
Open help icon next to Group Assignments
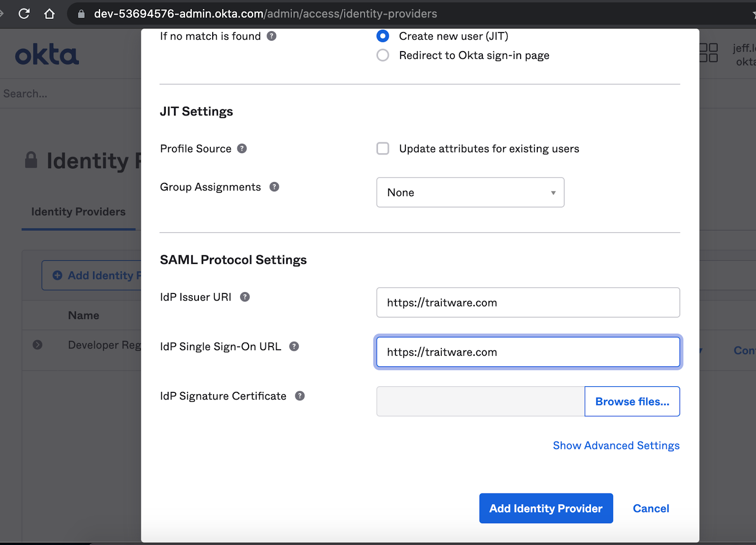click(x=275, y=187)
